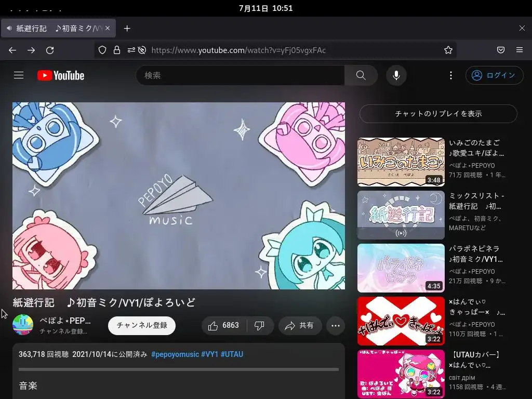532x399 pixels.
Task: Click the autoplay blocked icon in the address bar
Action: (142, 50)
